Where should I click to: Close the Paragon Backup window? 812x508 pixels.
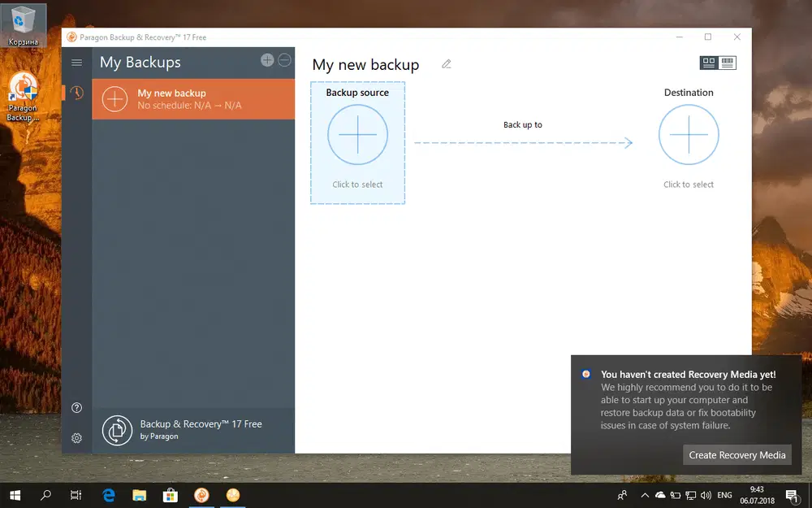[737, 37]
